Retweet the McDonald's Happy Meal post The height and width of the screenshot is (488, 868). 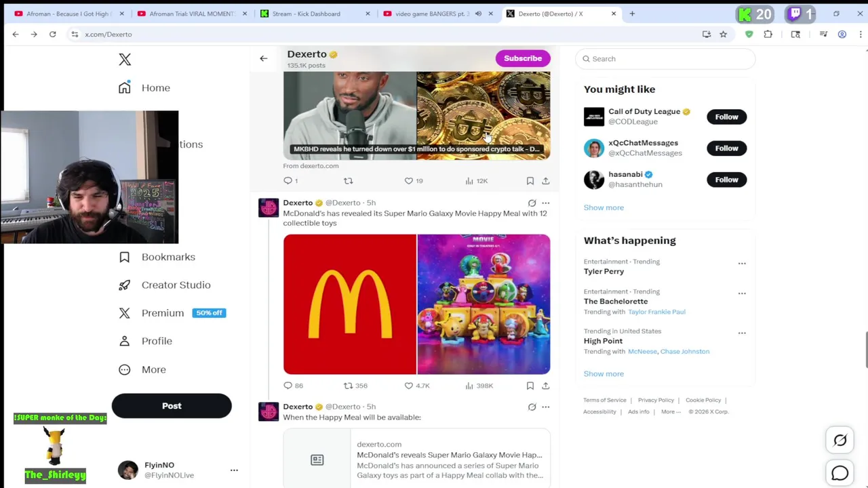349,386
